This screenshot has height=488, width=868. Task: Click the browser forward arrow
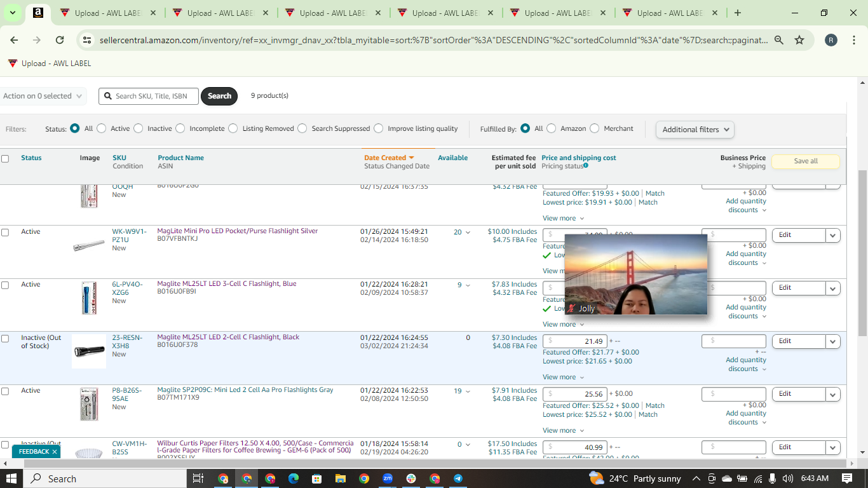(37, 40)
